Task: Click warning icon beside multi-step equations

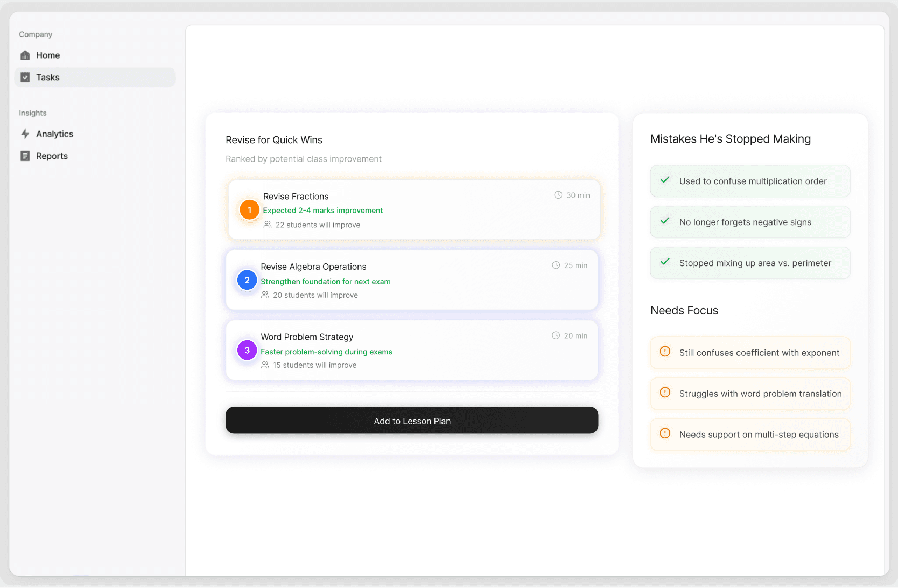Action: [665, 433]
